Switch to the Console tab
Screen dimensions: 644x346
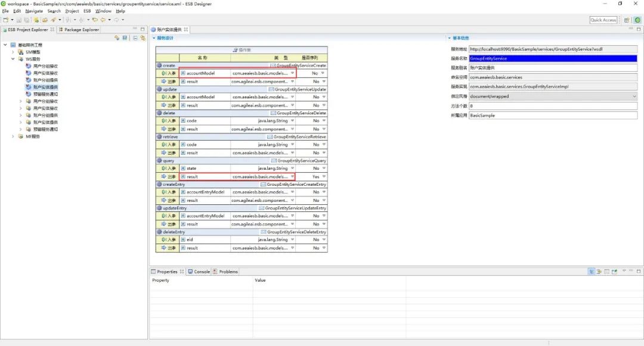coord(199,272)
